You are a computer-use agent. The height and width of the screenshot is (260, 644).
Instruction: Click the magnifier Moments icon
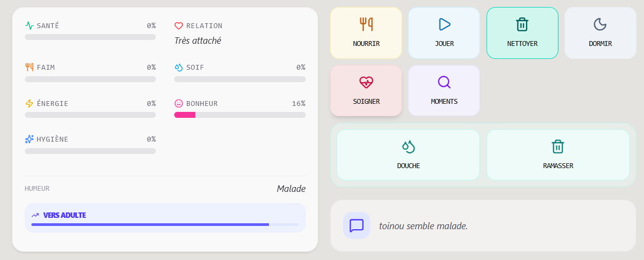(x=444, y=82)
